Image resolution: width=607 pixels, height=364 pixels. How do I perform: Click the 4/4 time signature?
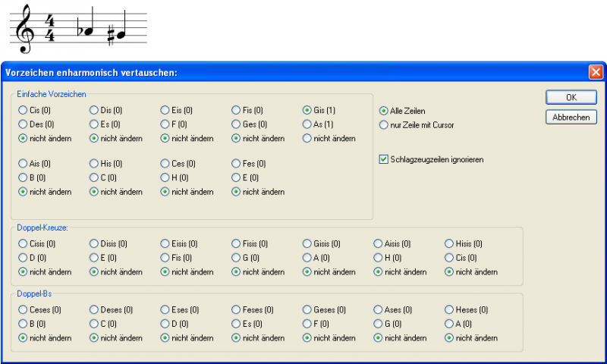point(51,30)
